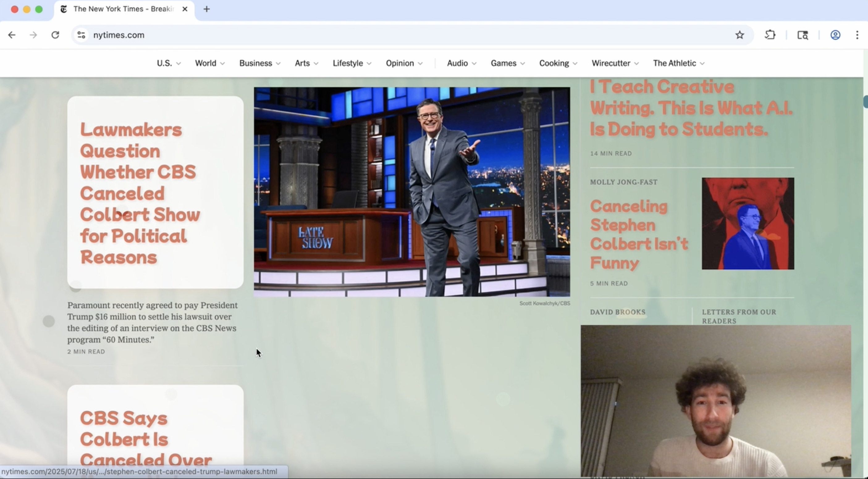
Task: Open the Extensions puzzle icon
Action: 770,35
